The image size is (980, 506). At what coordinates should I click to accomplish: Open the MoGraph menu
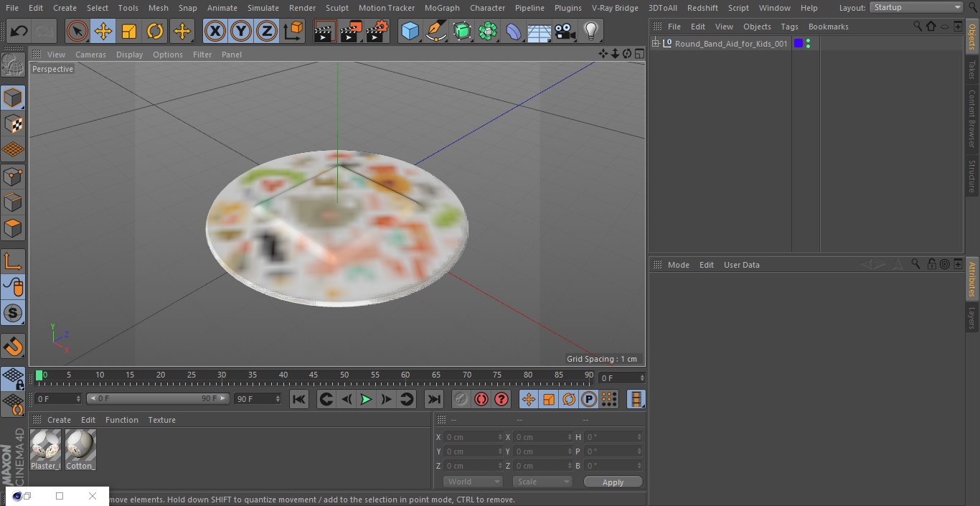coord(442,8)
